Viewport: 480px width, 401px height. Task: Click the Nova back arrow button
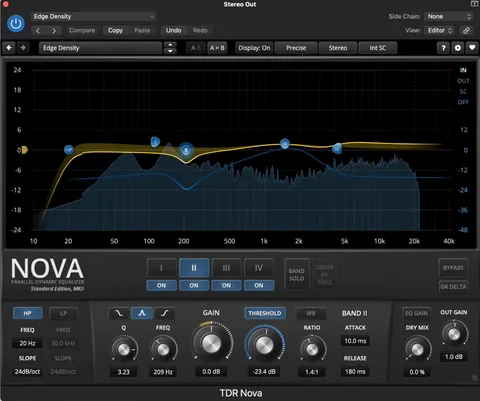point(9,48)
